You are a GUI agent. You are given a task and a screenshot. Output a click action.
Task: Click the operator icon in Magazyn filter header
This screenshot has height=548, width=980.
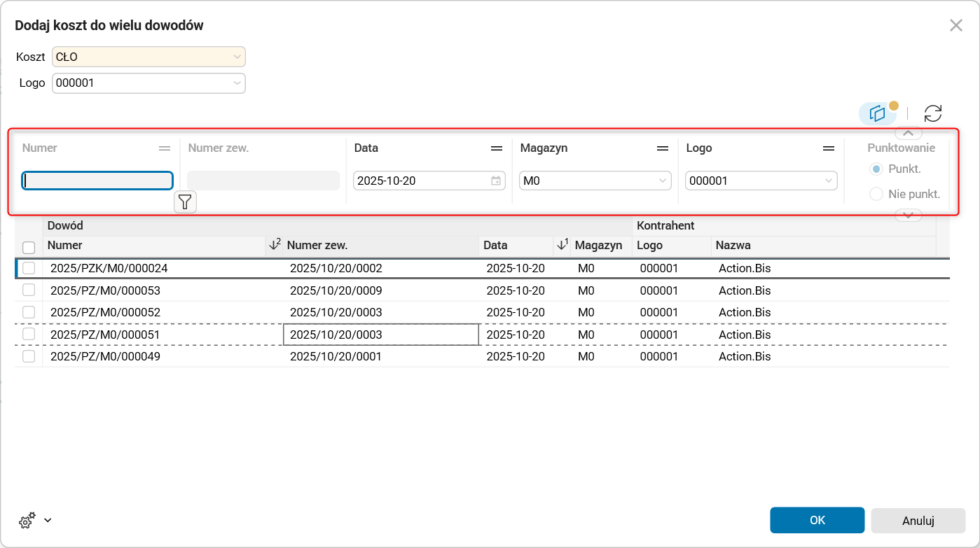point(663,148)
